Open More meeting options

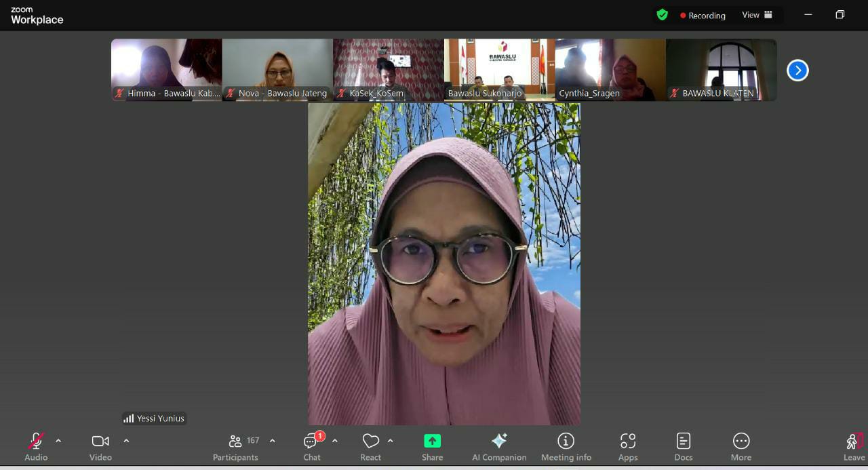741,446
